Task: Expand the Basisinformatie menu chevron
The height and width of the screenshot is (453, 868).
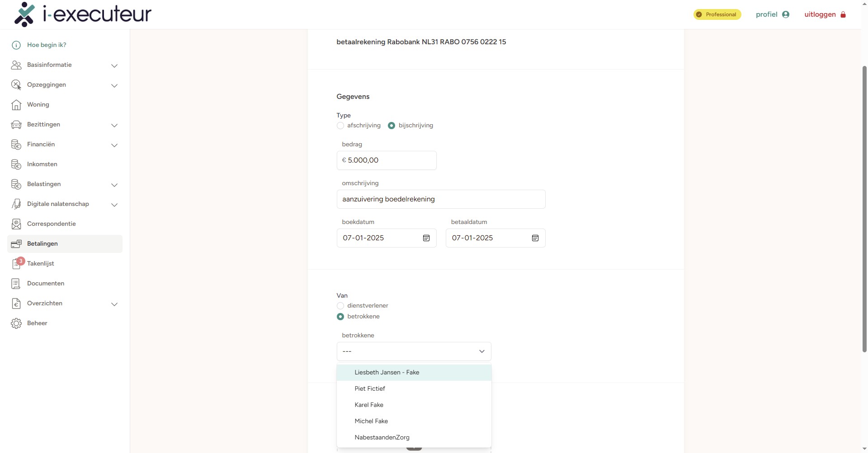Action: click(114, 65)
